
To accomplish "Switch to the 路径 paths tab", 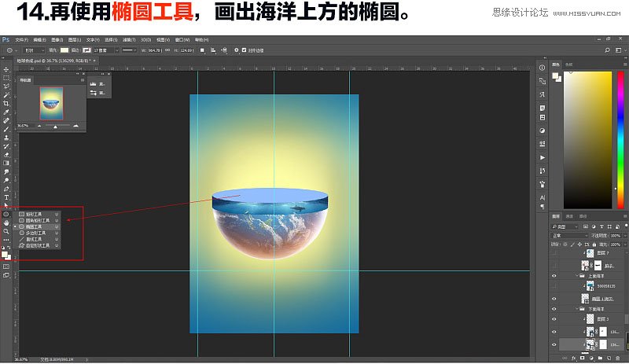I will [x=583, y=216].
